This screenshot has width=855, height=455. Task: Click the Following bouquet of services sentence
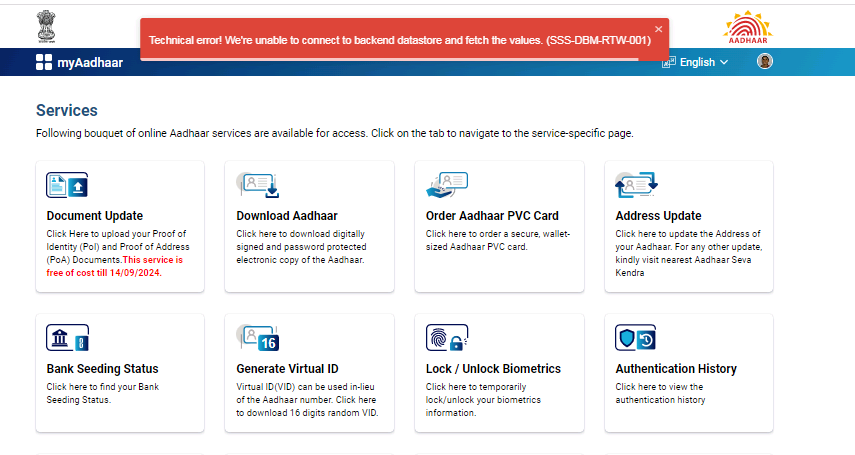(x=335, y=133)
